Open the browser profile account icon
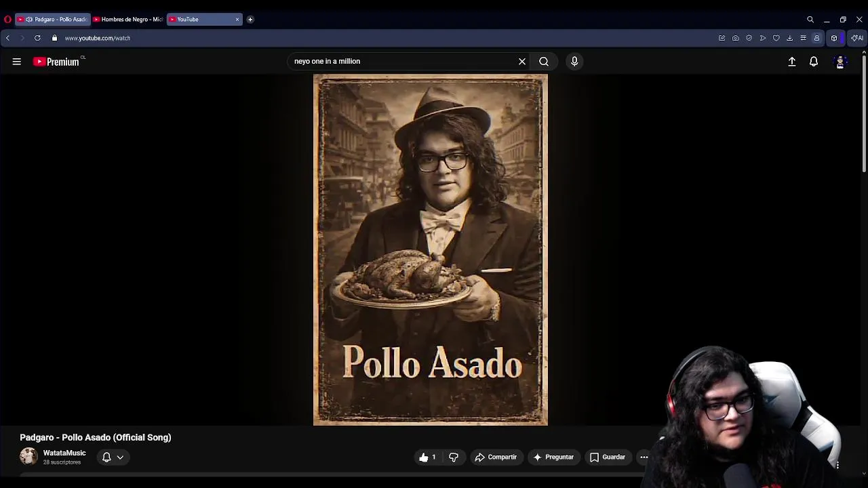868x488 pixels. click(x=816, y=38)
